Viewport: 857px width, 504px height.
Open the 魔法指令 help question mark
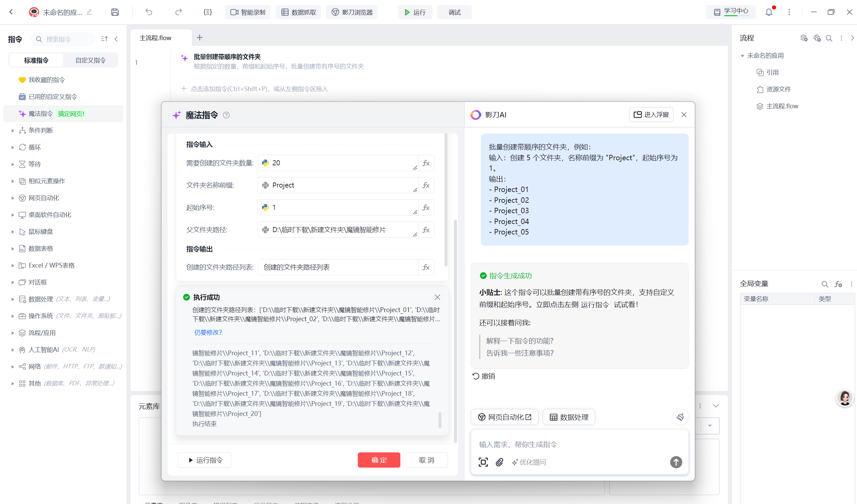[x=226, y=115]
